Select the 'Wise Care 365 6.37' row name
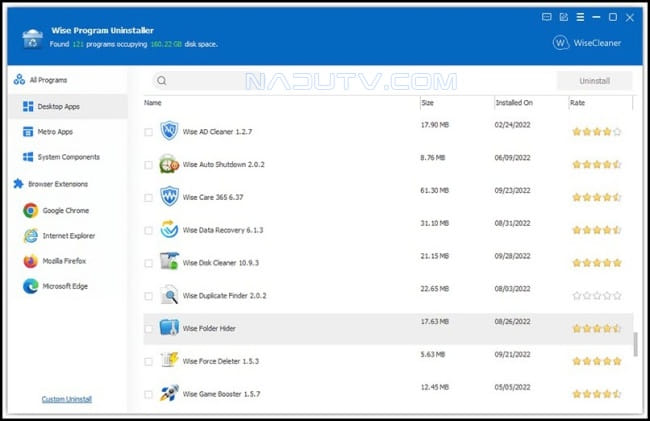650x421 pixels. click(x=213, y=197)
